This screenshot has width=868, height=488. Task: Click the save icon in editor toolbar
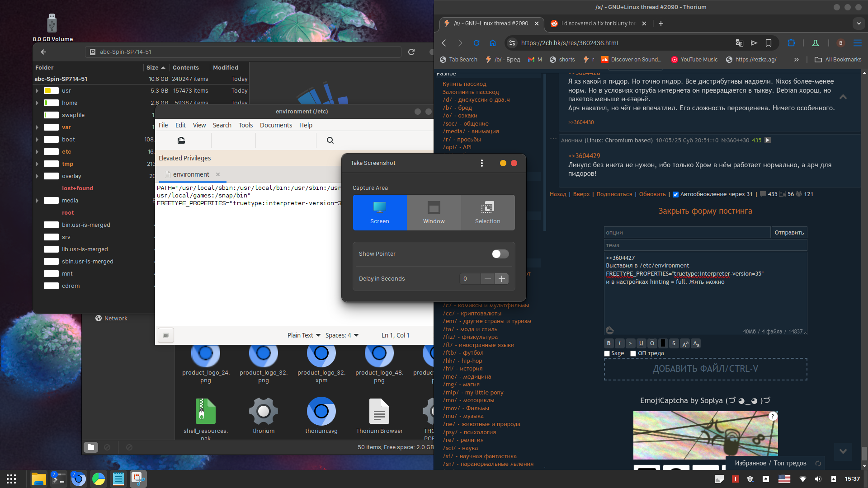click(181, 141)
